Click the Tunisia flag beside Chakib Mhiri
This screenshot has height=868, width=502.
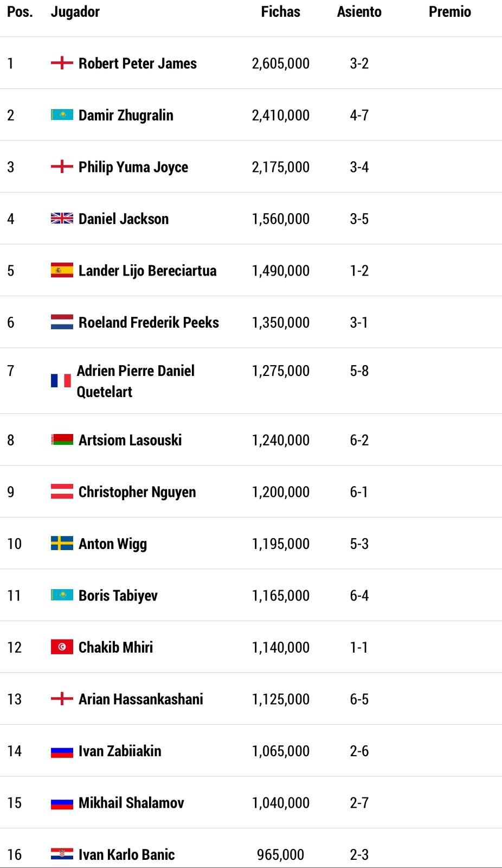(x=62, y=647)
